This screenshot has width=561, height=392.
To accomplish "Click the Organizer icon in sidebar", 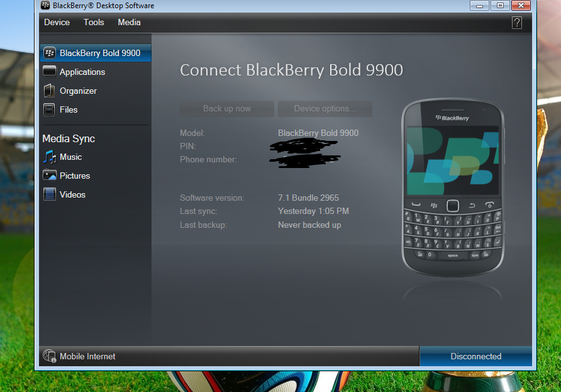I will click(x=49, y=91).
